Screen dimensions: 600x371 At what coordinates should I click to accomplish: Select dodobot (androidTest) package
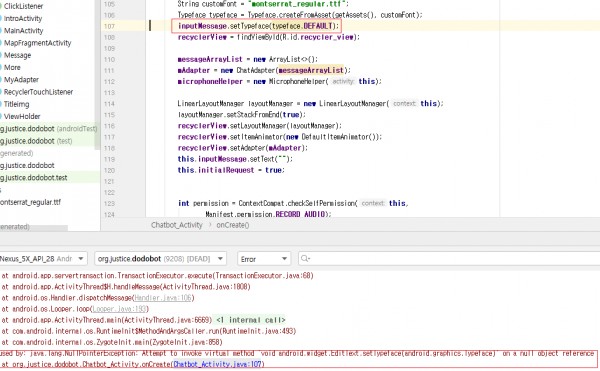coord(48,129)
